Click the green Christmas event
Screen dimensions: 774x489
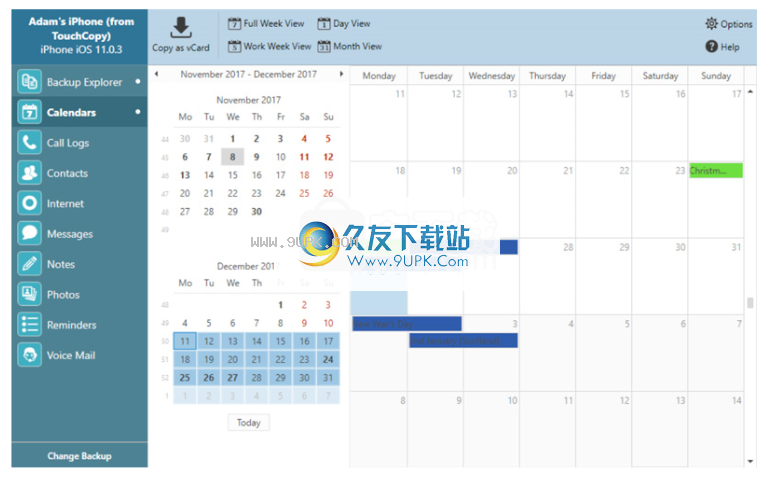(716, 171)
